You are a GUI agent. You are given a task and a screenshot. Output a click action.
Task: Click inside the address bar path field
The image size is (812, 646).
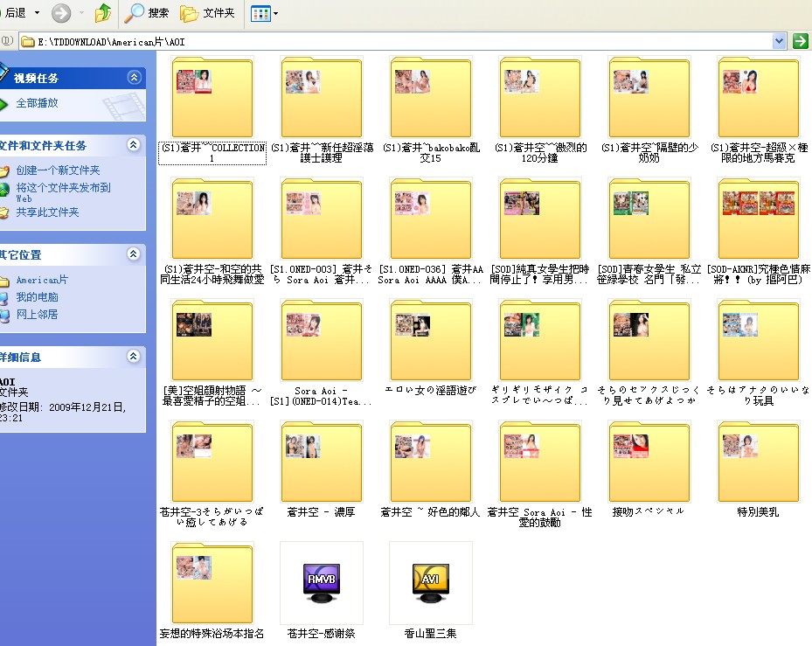[x=393, y=41]
